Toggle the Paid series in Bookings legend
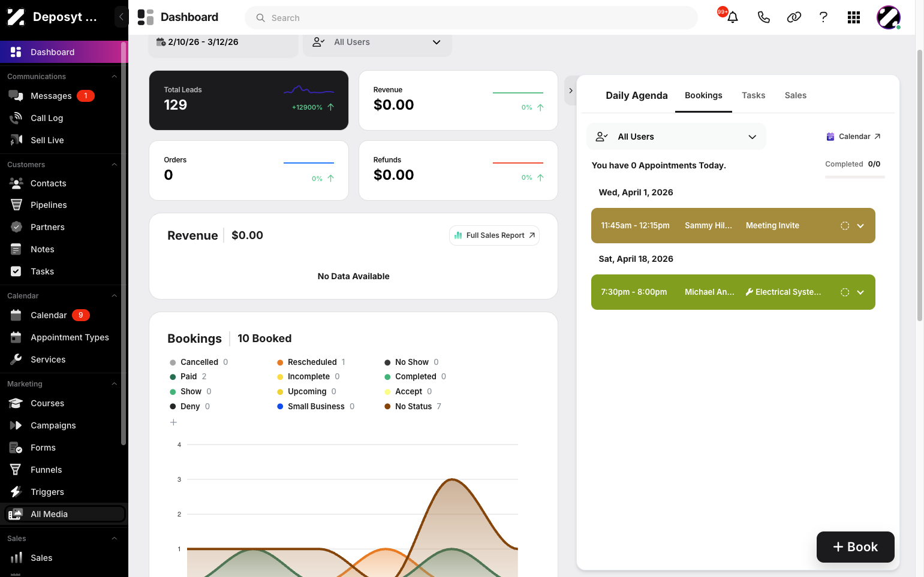924x577 pixels. point(188,376)
